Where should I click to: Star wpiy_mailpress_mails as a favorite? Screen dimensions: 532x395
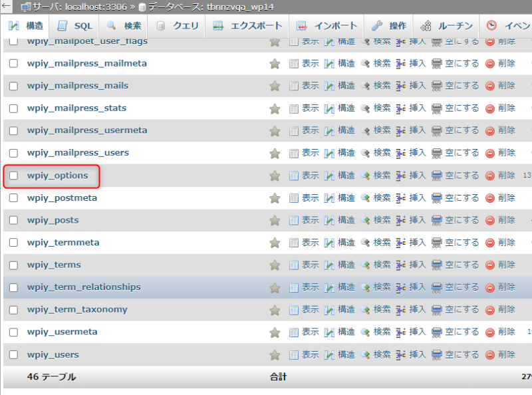(275, 85)
